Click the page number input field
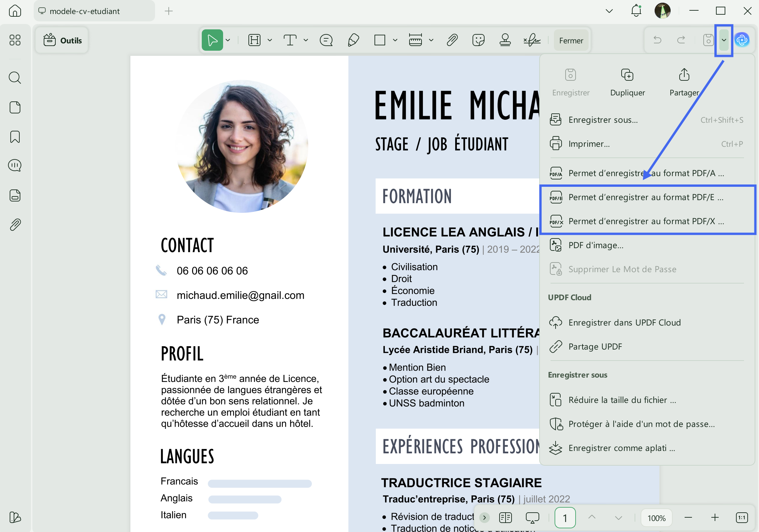The image size is (759, 532). pyautogui.click(x=565, y=517)
